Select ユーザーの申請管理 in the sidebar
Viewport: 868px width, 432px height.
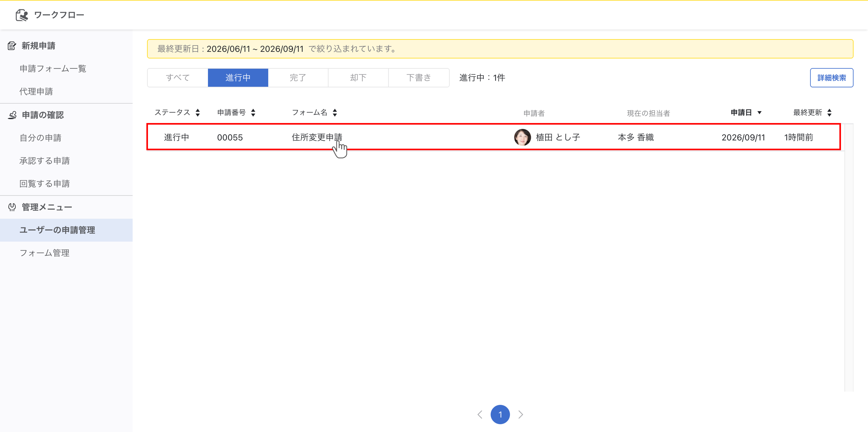[66, 230]
